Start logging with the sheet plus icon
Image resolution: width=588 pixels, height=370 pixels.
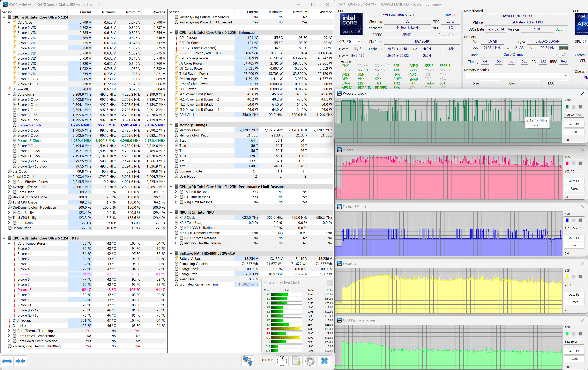pos(296,361)
